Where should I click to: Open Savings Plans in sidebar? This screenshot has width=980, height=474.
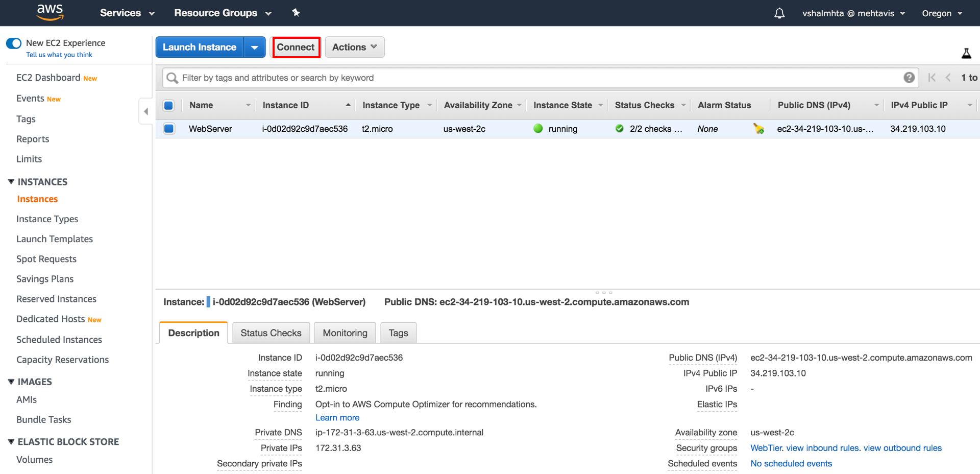click(x=45, y=279)
